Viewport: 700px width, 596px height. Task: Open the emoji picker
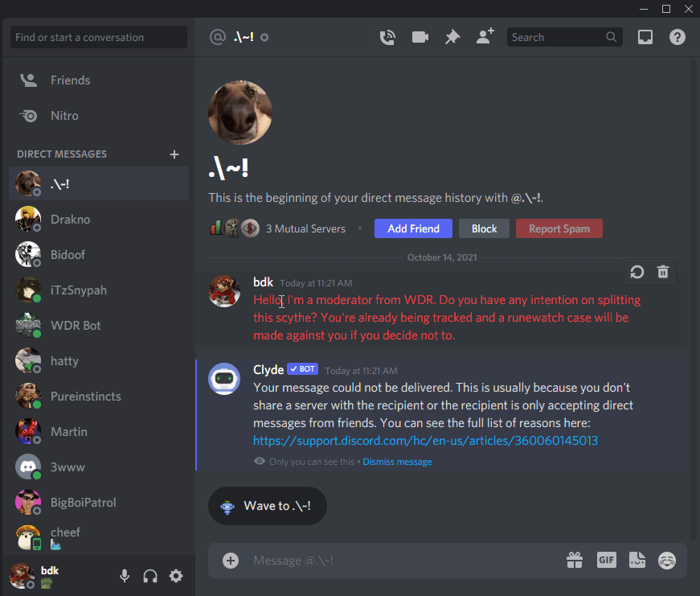click(x=667, y=561)
